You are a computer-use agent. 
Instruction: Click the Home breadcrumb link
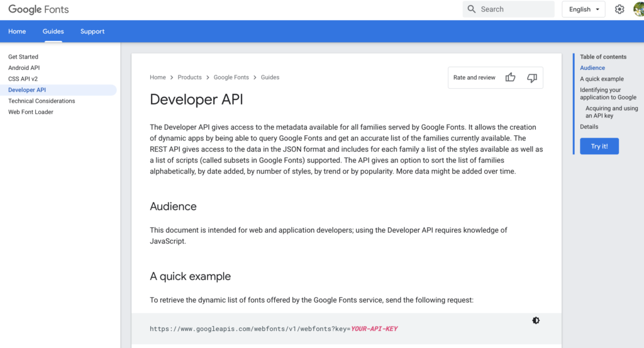point(158,77)
